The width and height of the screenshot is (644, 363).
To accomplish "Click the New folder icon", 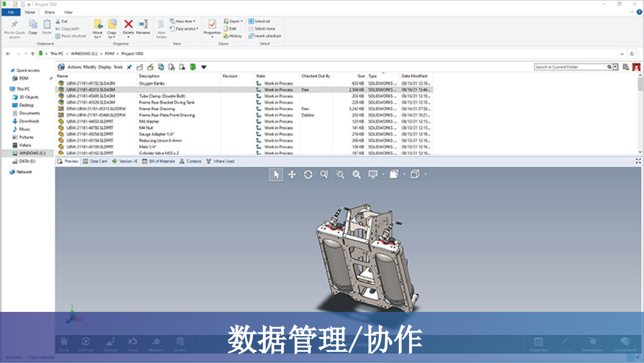I will (x=161, y=24).
